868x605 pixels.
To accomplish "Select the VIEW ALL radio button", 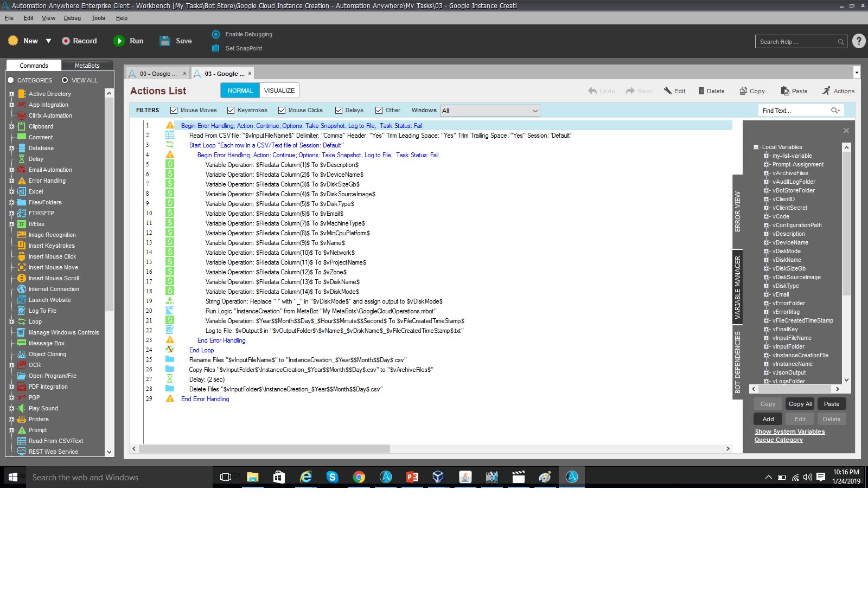I will [x=65, y=80].
